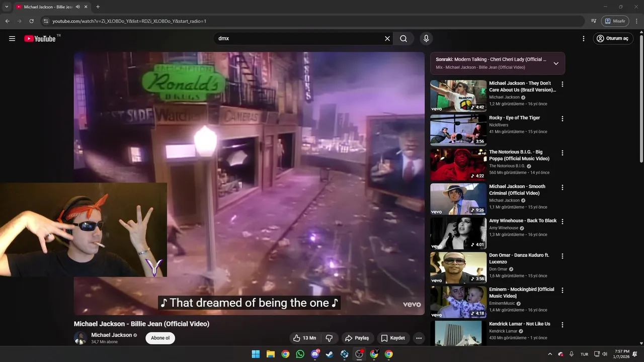
Task: Open options for Back To Black video
Action: point(562,222)
